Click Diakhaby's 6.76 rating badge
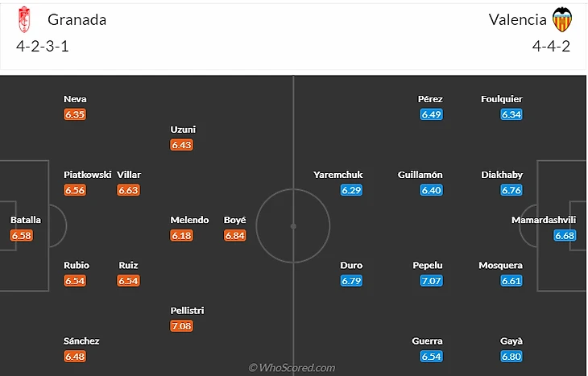588x376 pixels. [x=511, y=190]
